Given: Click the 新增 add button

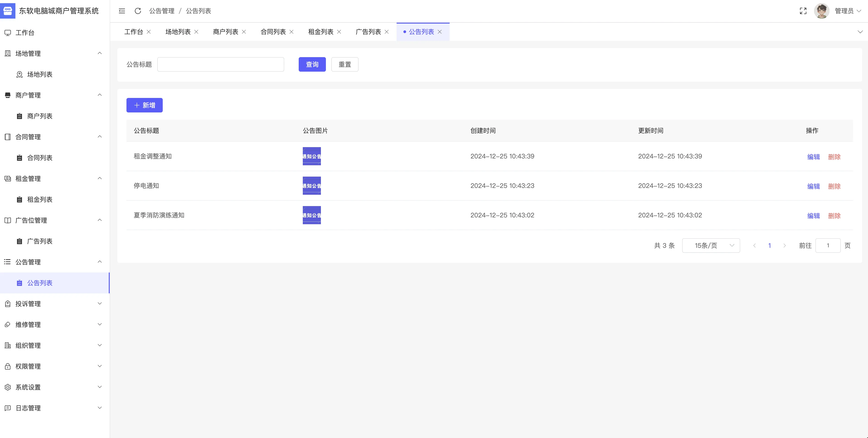Looking at the screenshot, I should (x=145, y=105).
